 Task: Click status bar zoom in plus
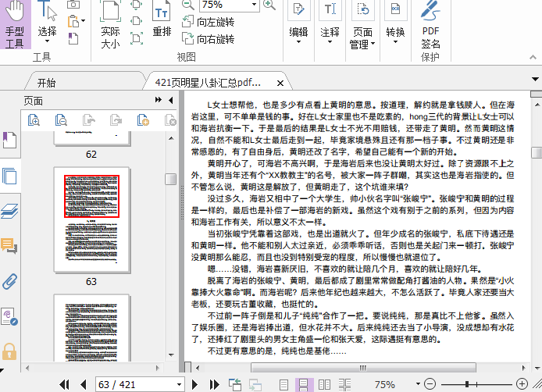point(522,383)
